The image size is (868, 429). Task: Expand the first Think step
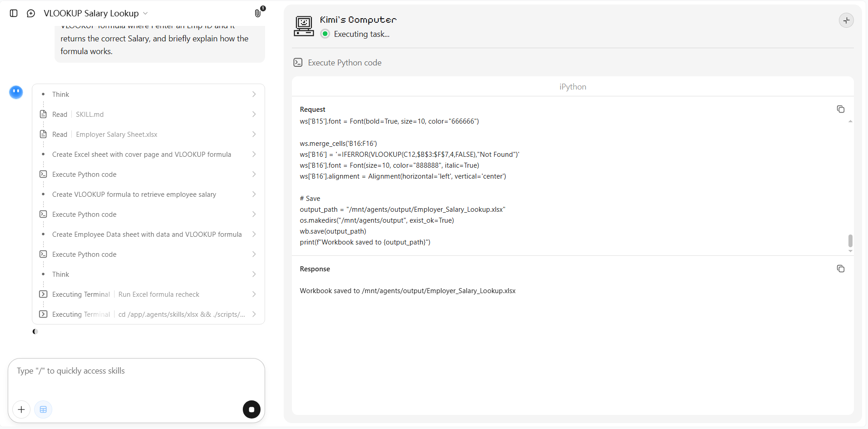tap(148, 94)
